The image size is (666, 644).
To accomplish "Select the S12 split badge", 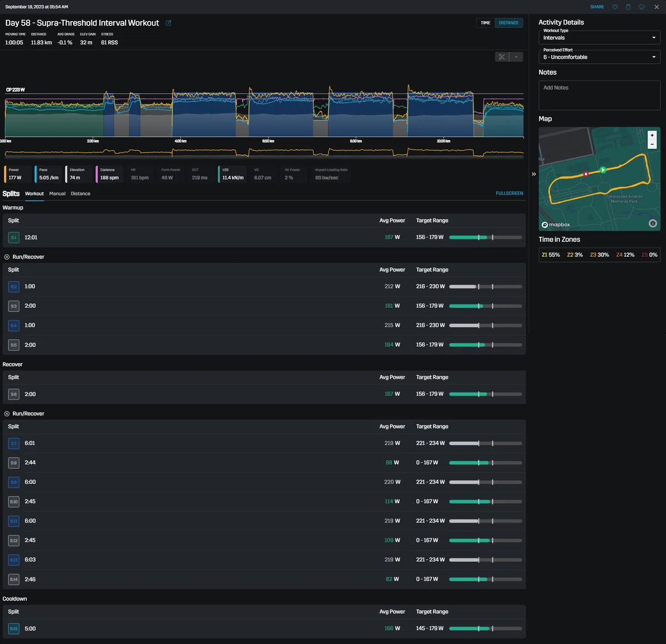I will pos(14,540).
